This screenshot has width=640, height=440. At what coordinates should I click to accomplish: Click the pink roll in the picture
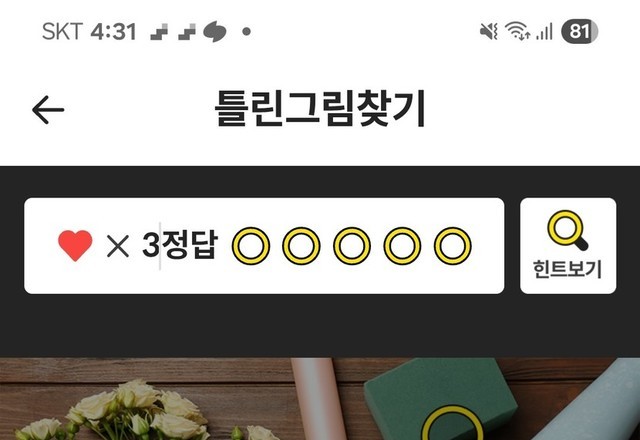(320, 399)
